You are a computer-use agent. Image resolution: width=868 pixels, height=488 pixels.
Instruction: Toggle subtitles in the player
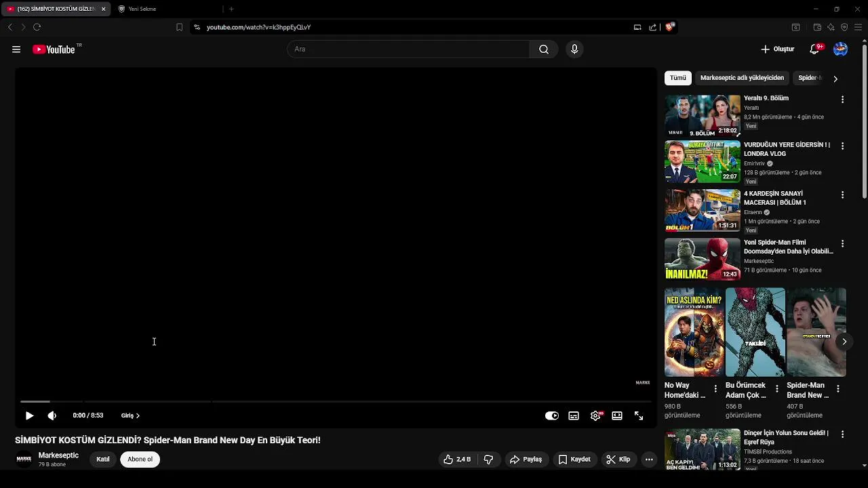574,415
